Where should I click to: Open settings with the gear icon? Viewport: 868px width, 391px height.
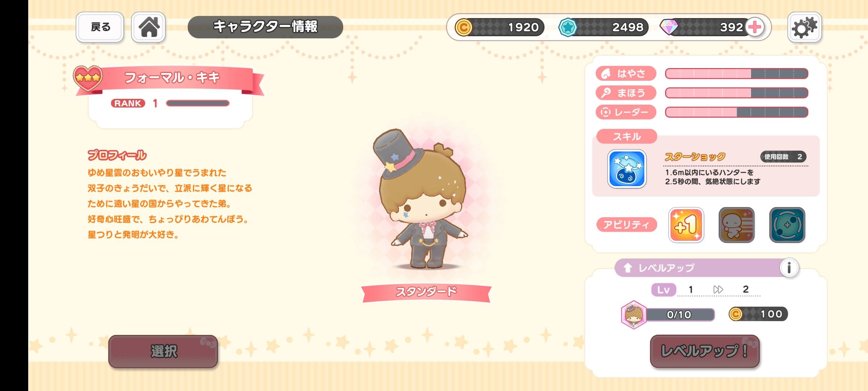point(804,27)
